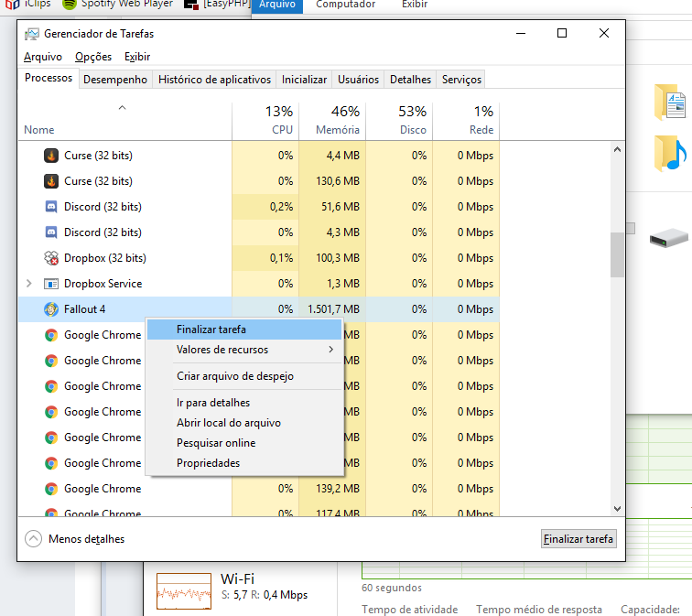Click the Wi-Fi label in the background window
This screenshot has height=616, width=692.
click(237, 579)
